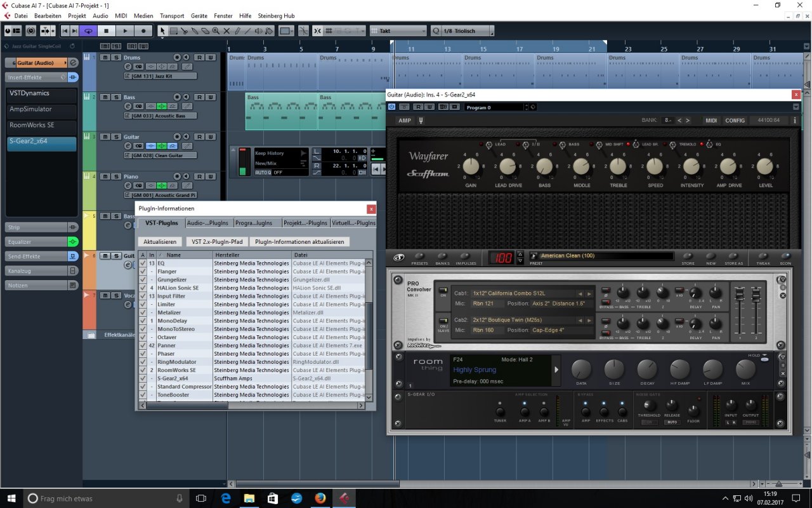
Task: Click the S-Gear AMP view button
Action: [405, 121]
